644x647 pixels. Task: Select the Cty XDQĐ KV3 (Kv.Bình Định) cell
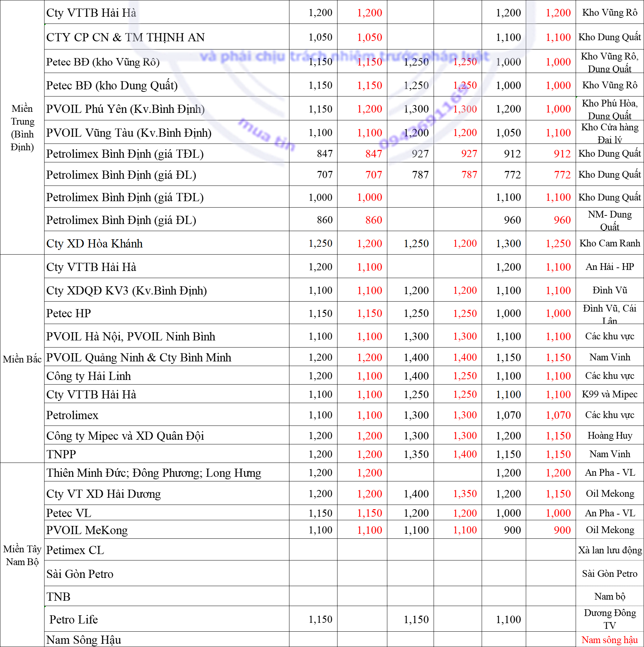(x=167, y=290)
